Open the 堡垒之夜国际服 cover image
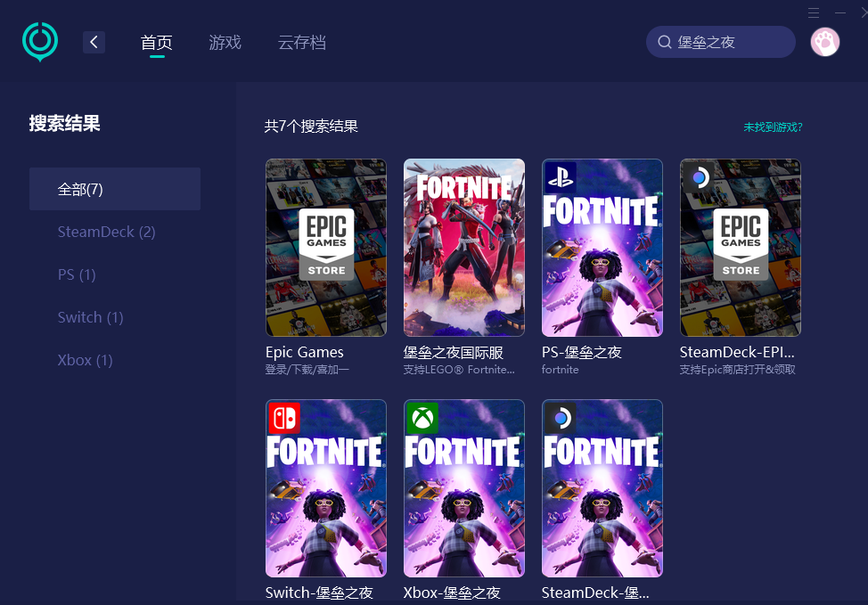The width and height of the screenshot is (868, 605). [464, 248]
